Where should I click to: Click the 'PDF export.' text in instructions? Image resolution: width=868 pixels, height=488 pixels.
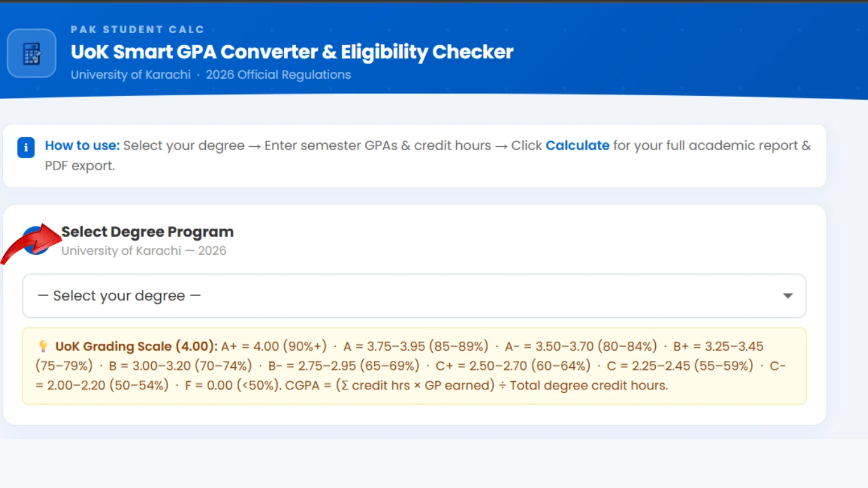click(79, 167)
